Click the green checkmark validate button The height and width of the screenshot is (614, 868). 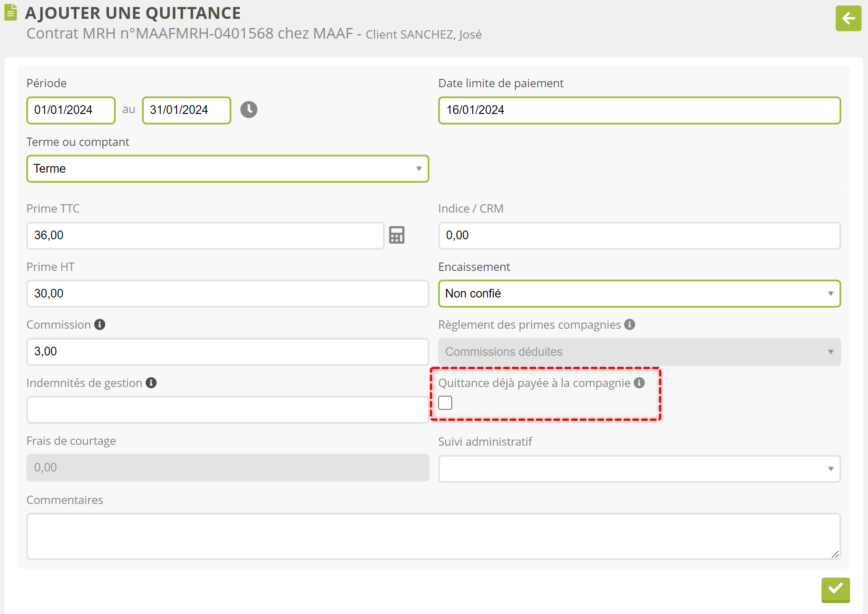coord(835,589)
